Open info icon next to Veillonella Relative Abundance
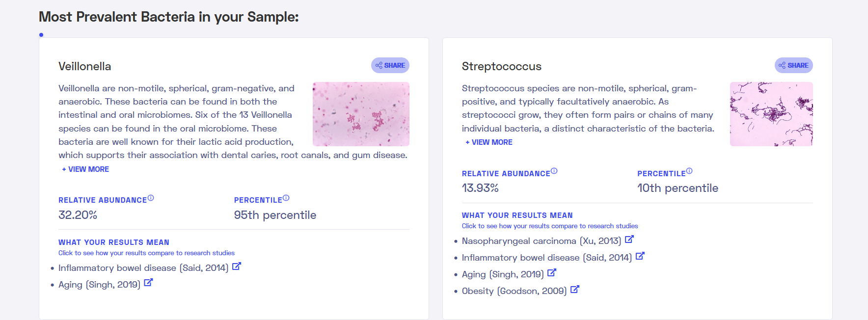868x320 pixels. tap(151, 198)
